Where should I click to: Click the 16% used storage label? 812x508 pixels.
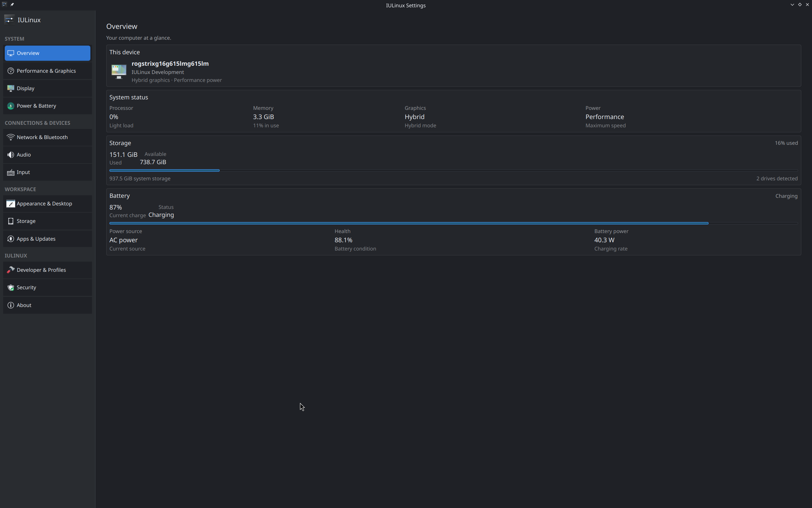click(786, 143)
